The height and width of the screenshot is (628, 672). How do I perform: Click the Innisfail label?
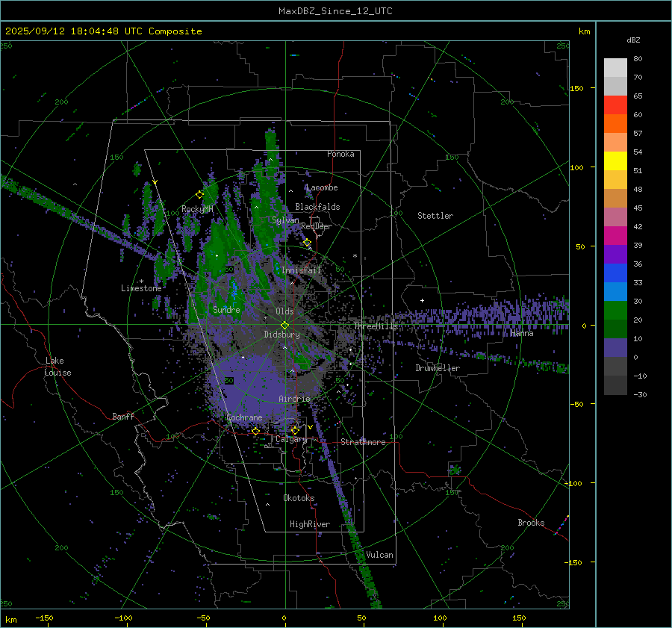302,270
